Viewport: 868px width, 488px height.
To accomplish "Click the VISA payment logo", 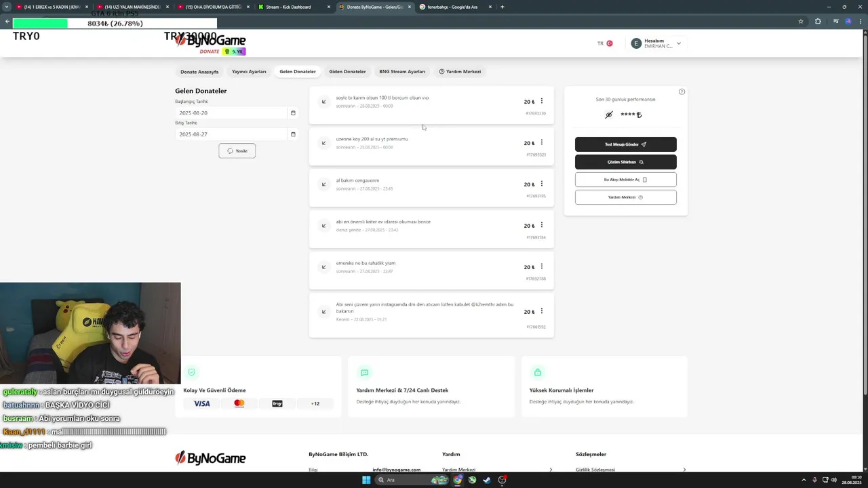I will click(202, 403).
